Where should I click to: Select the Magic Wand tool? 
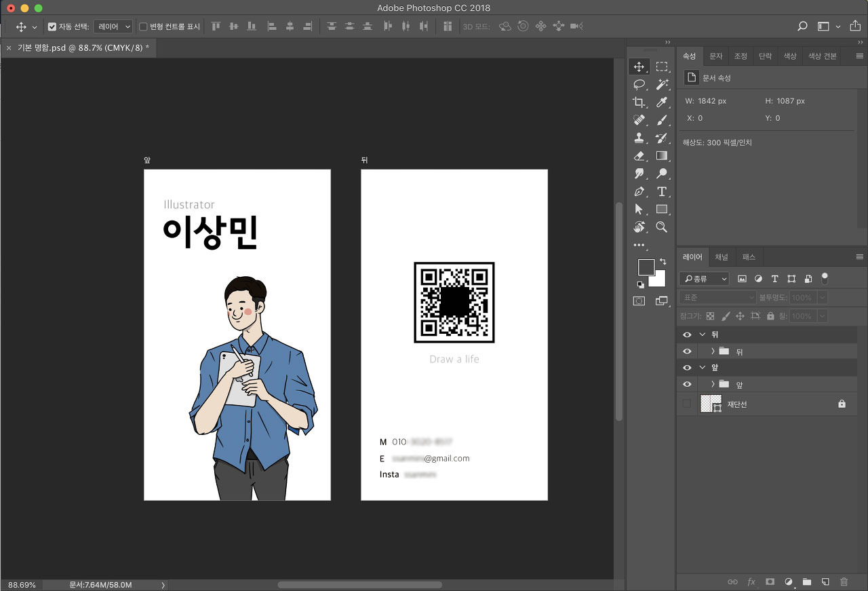click(662, 84)
